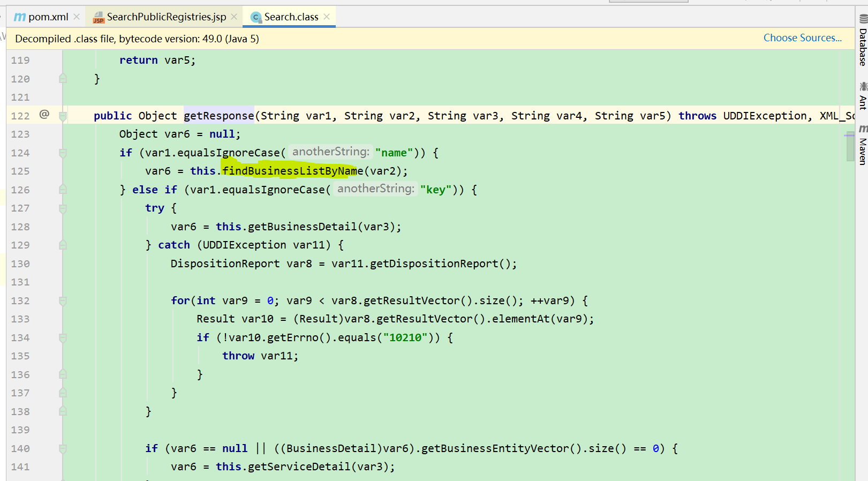Click UDDIException in the throws clause

point(765,116)
